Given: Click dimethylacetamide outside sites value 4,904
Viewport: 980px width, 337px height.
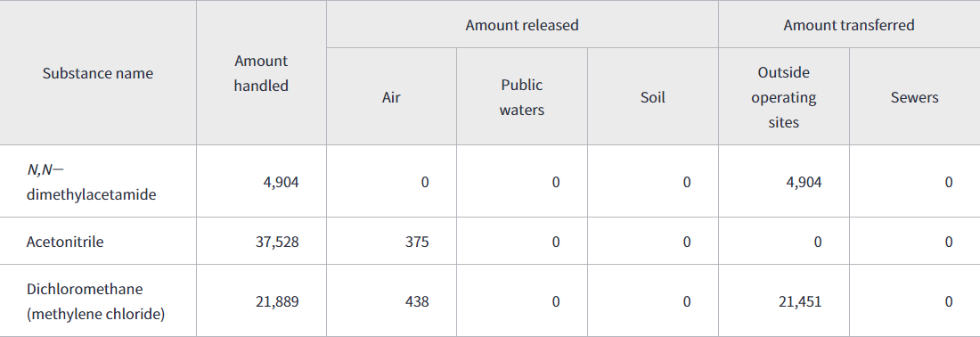Looking at the screenshot, I should tap(804, 182).
